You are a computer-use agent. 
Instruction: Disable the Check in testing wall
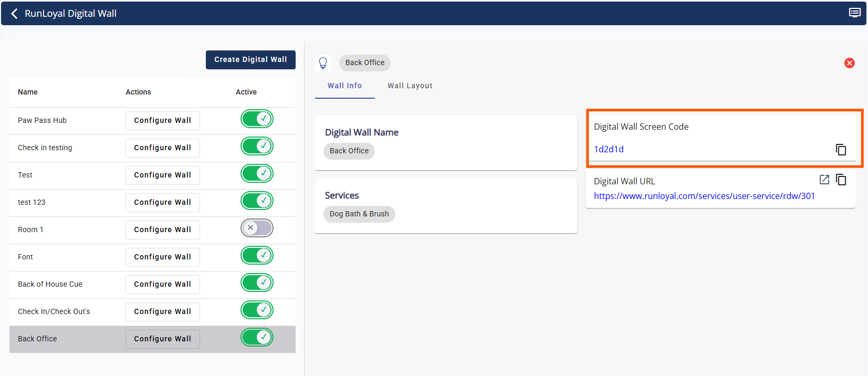257,147
